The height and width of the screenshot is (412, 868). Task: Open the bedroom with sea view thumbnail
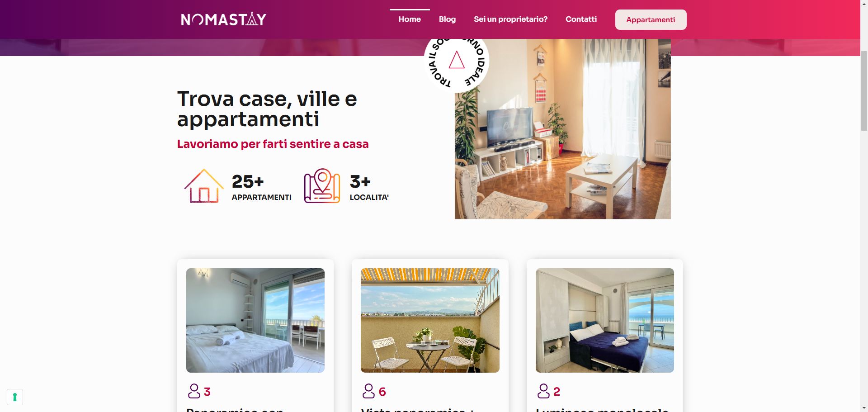255,320
